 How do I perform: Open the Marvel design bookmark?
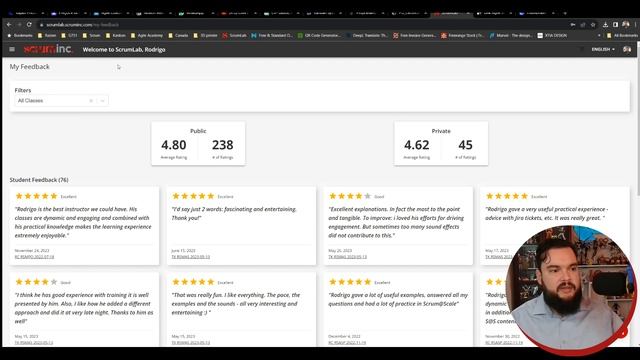coord(511,36)
